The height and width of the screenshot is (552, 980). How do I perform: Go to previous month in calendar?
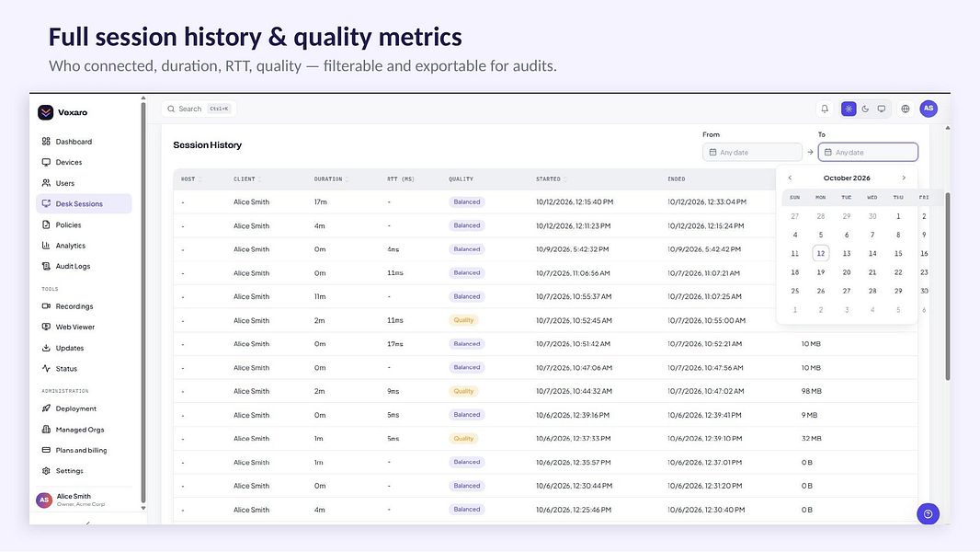click(x=790, y=178)
